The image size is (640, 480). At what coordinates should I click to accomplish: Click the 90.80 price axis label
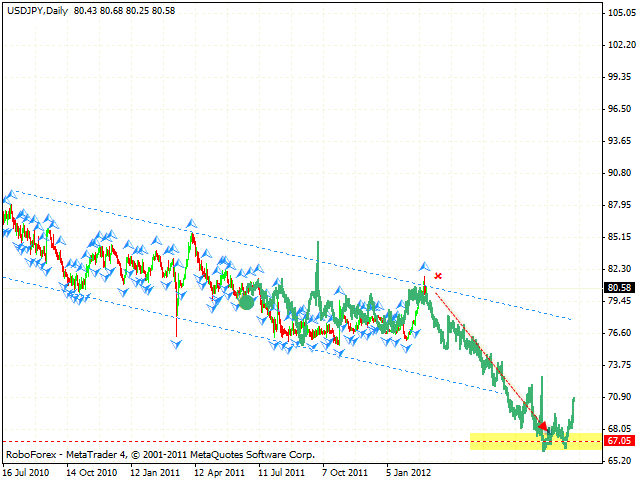tap(618, 173)
